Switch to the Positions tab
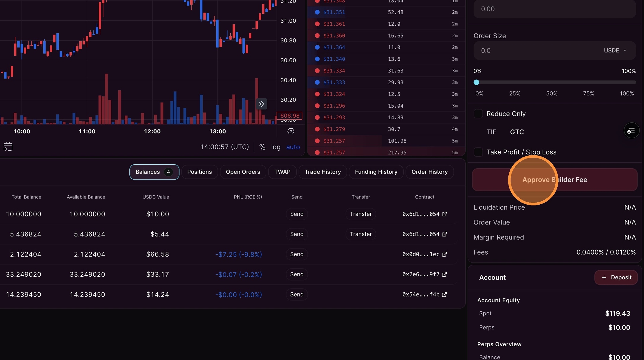Viewport: 644px width, 360px height. click(x=199, y=172)
